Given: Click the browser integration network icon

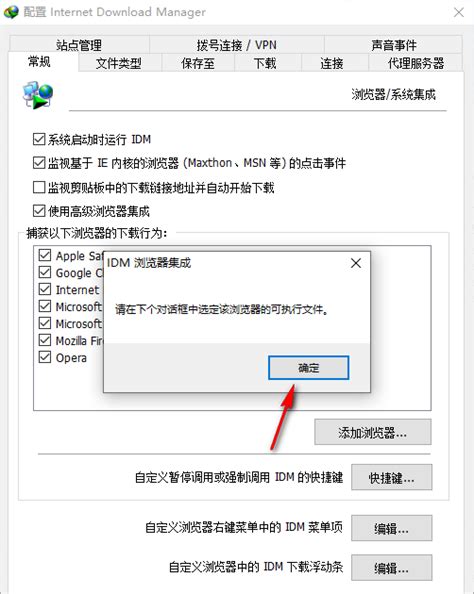Looking at the screenshot, I should pyautogui.click(x=38, y=95).
